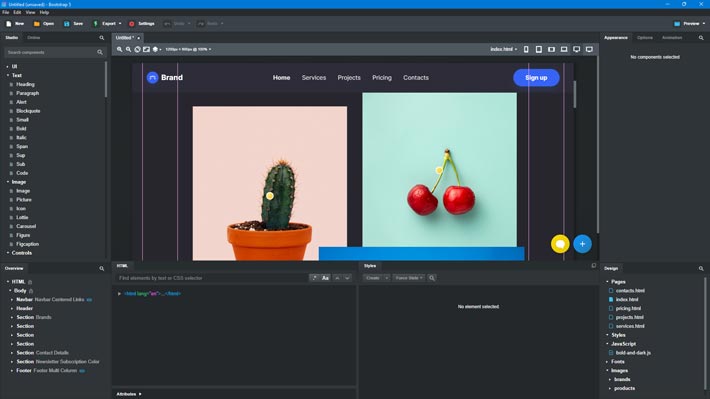
Task: Expand the Controls component group
Action: point(8,253)
